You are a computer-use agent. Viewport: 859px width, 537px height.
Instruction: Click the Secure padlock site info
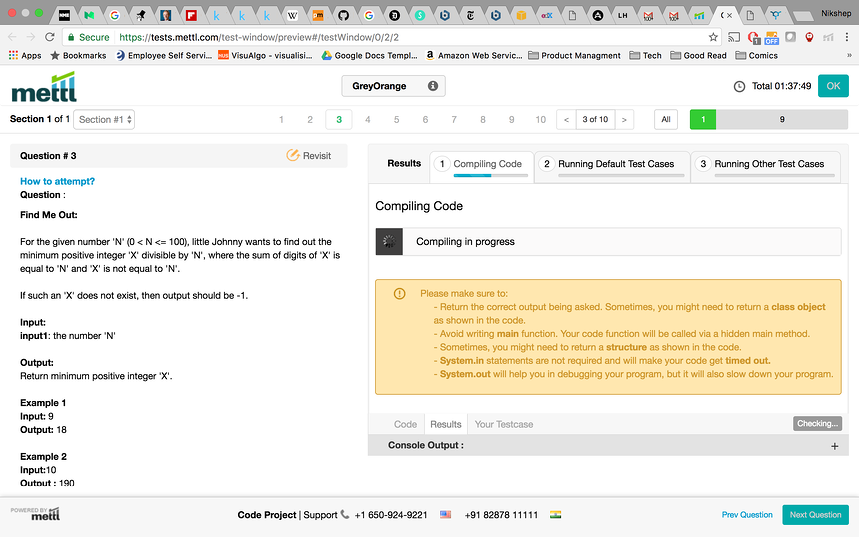tap(88, 37)
